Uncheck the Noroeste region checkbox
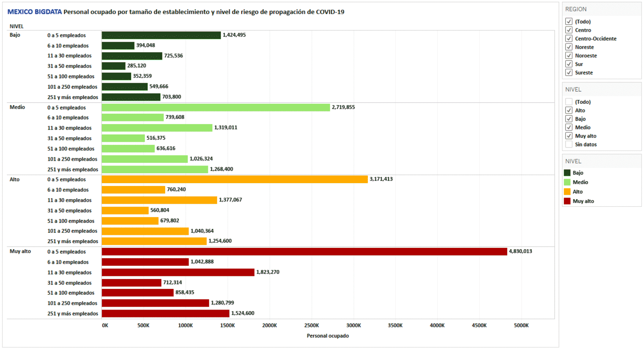Image resolution: width=644 pixels, height=349 pixels. click(569, 56)
